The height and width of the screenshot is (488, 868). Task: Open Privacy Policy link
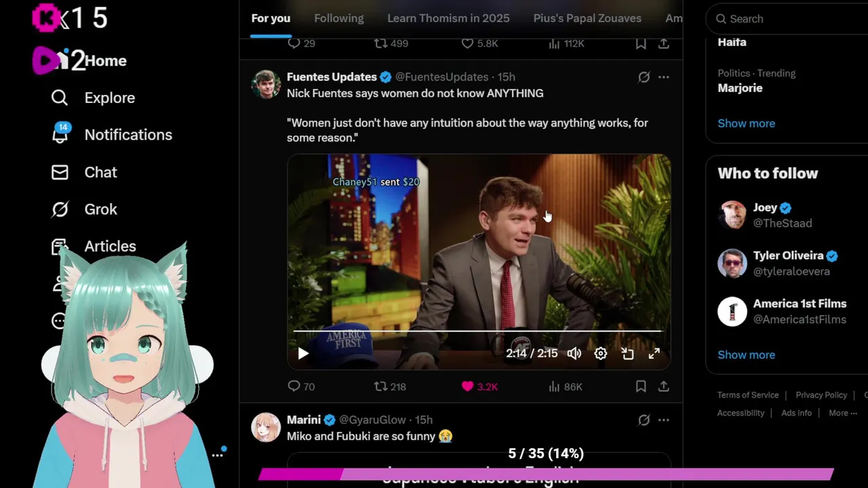point(821,395)
